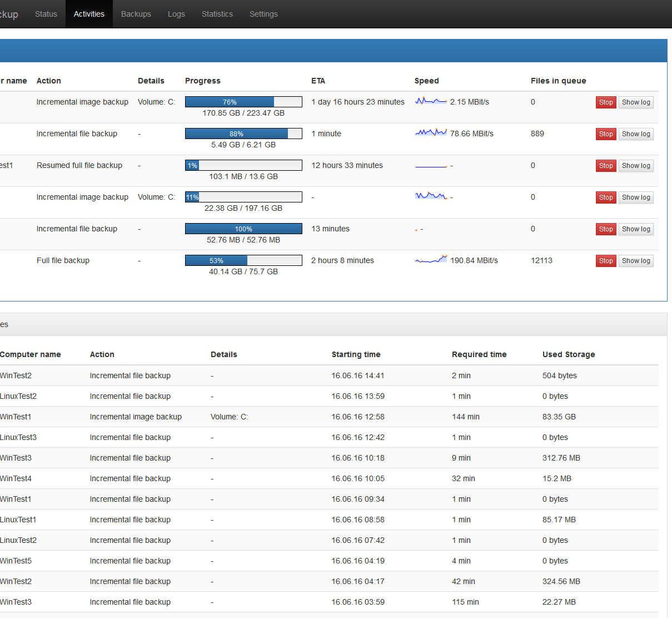
Task: Open the Statistics tab
Action: click(217, 14)
